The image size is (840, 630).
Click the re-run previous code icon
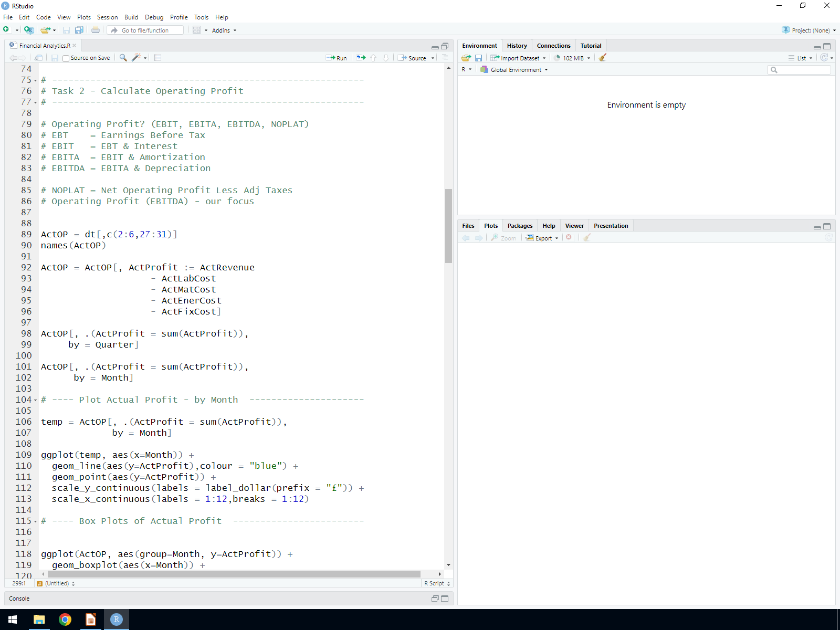pyautogui.click(x=361, y=58)
